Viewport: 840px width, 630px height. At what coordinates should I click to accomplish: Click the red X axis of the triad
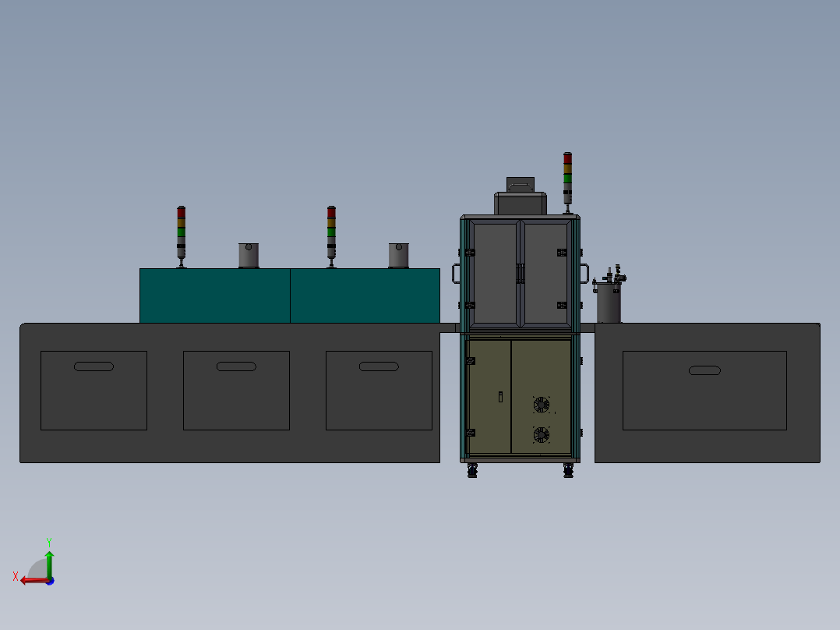34,580
